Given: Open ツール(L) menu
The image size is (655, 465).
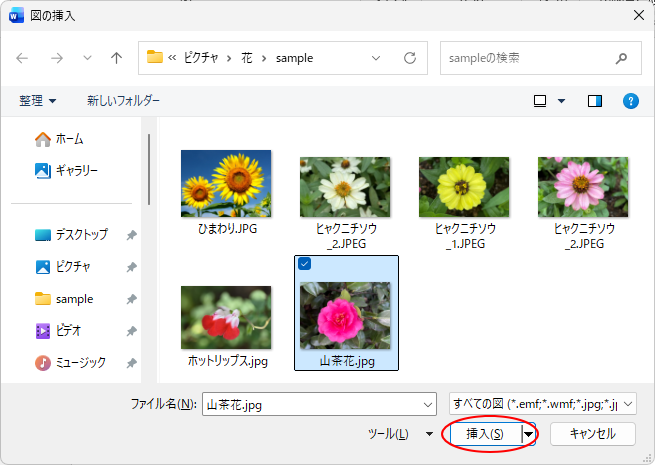Looking at the screenshot, I should [400, 434].
